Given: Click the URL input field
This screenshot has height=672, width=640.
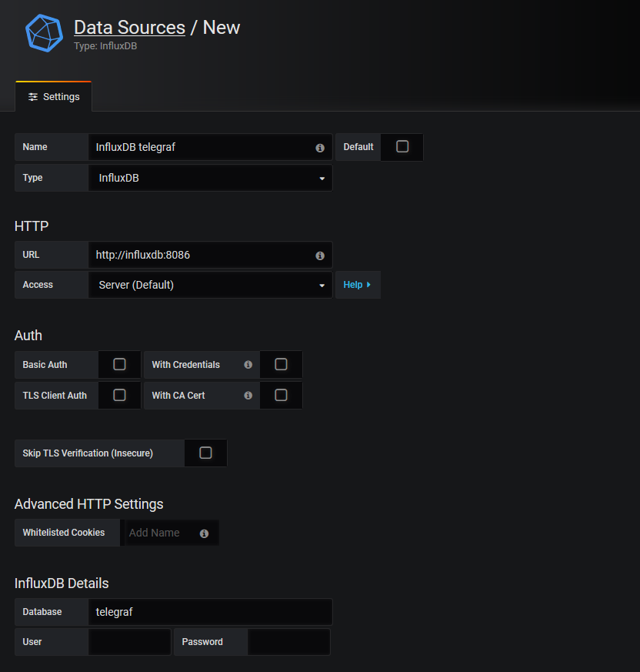Looking at the screenshot, I should point(210,255).
